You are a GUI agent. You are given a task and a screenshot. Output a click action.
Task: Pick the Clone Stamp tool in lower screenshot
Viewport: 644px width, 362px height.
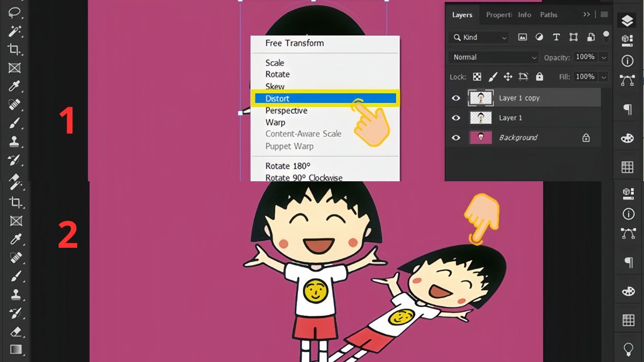15,294
